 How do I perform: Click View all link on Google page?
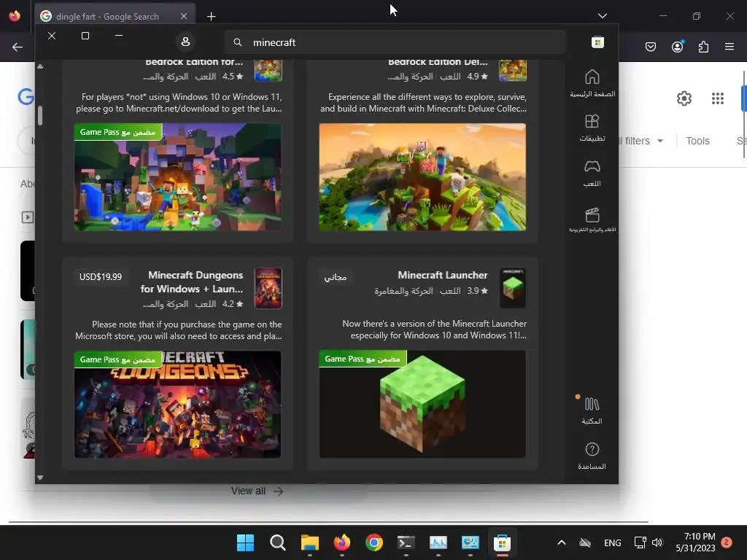(x=258, y=491)
